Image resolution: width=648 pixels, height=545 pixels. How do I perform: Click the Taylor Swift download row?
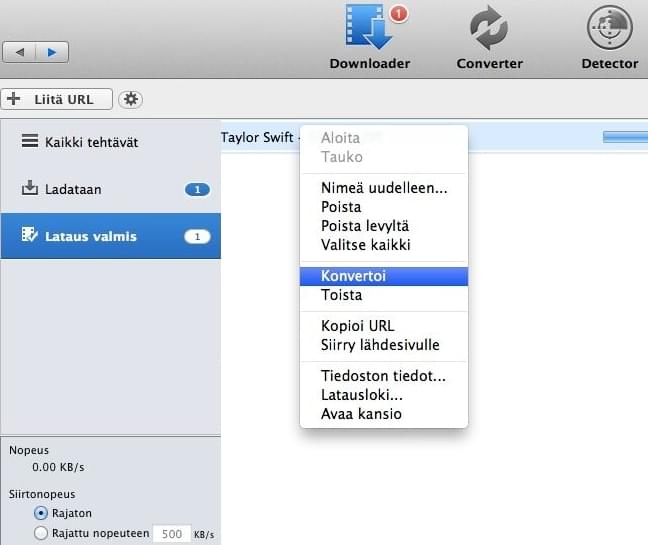[434, 137]
